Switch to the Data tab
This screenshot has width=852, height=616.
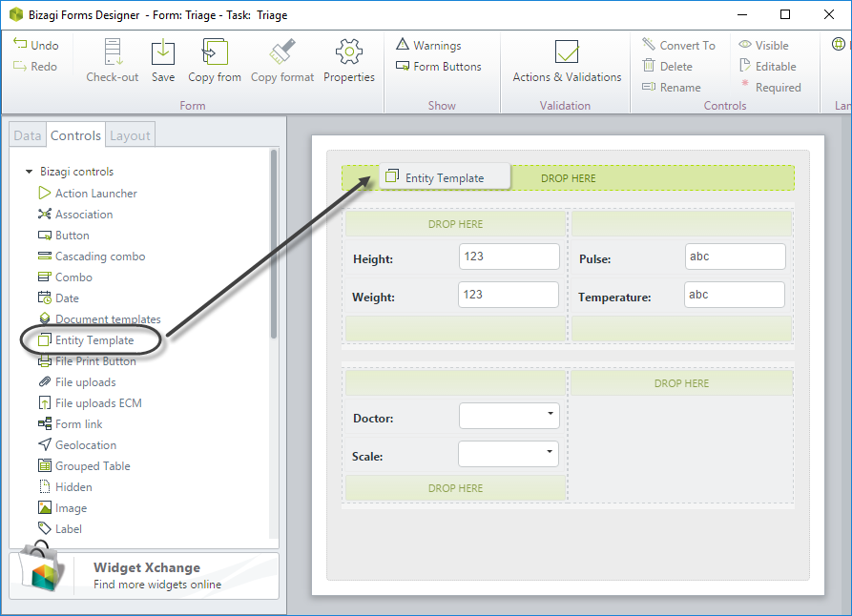point(27,135)
